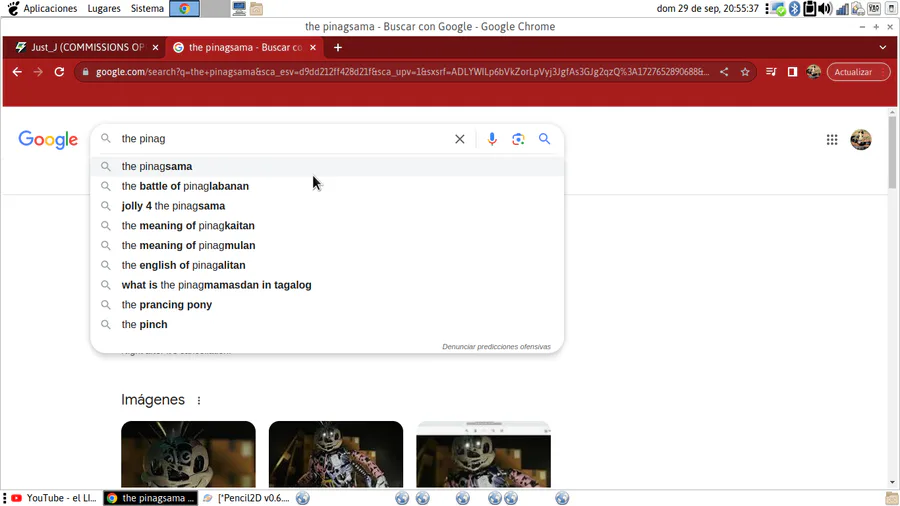Viewport: 900px width, 506px height.
Task: Open the clock showing dom 29 de sep
Action: (x=707, y=9)
